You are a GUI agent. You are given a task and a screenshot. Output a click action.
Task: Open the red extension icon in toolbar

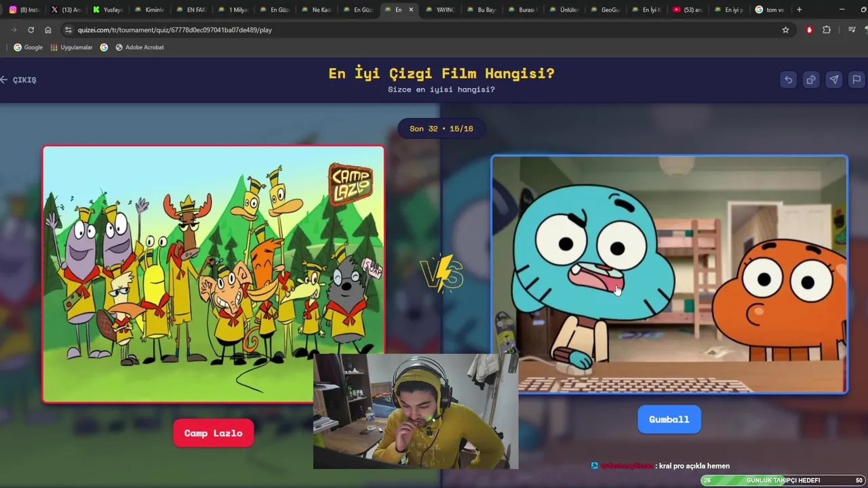tap(809, 30)
